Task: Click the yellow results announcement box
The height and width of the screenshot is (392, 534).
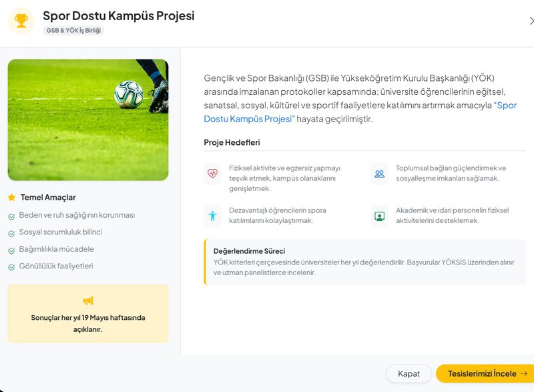Action: pos(88,314)
